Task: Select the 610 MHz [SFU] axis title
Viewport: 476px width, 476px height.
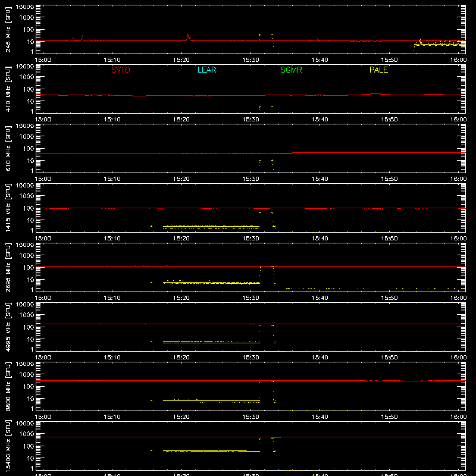Action: (x=8, y=148)
